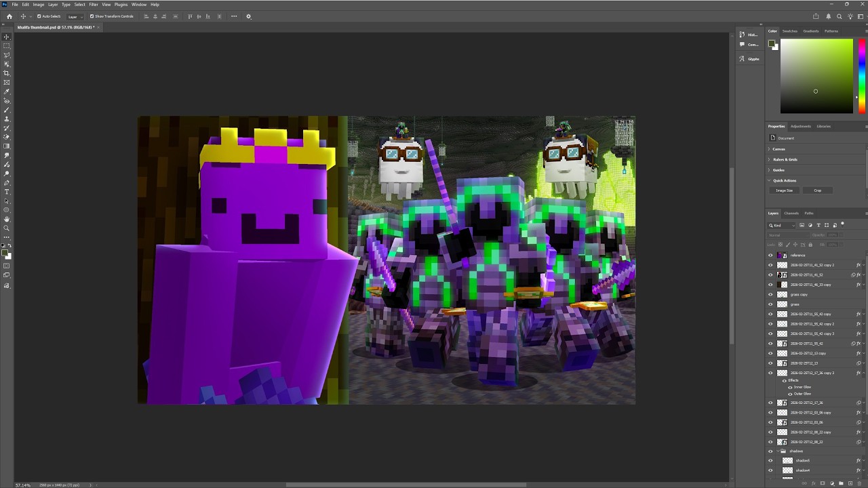This screenshot has width=868, height=488.
Task: Open the Filter menu
Action: pos(94,5)
